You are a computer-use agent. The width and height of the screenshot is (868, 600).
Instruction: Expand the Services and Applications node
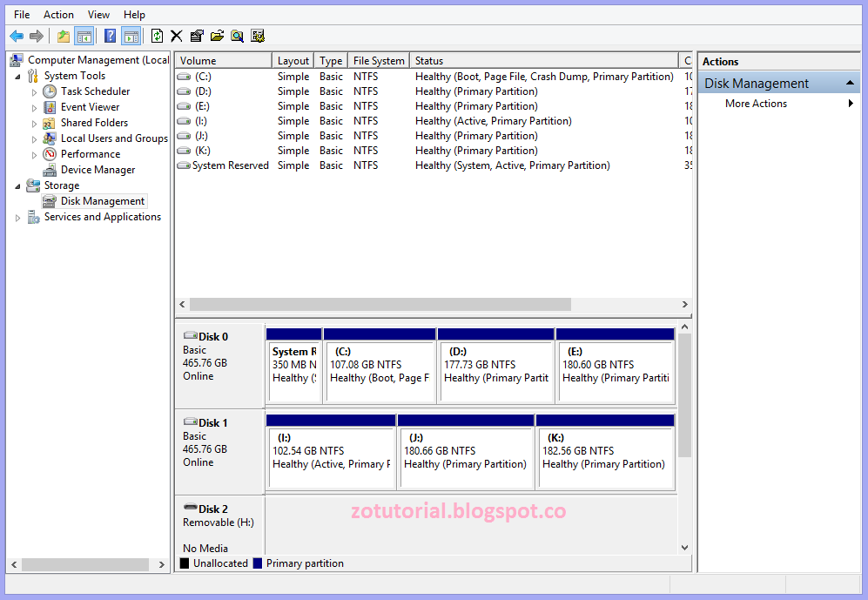tap(17, 217)
